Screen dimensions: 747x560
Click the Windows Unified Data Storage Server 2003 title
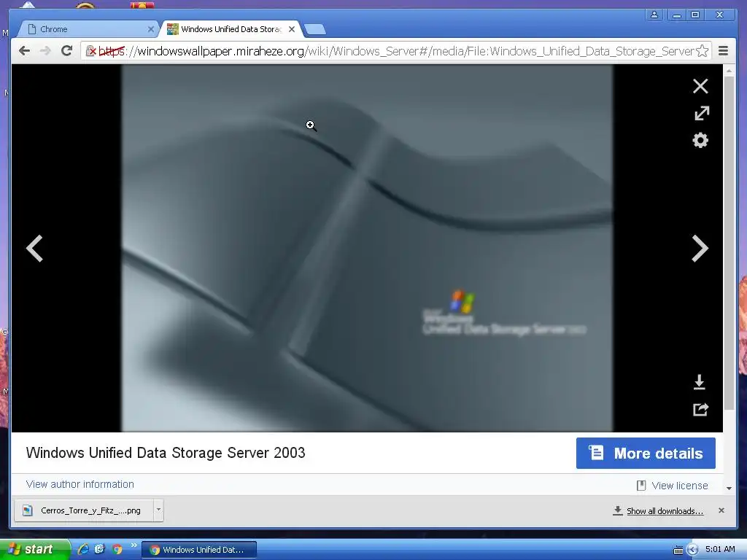pos(166,452)
